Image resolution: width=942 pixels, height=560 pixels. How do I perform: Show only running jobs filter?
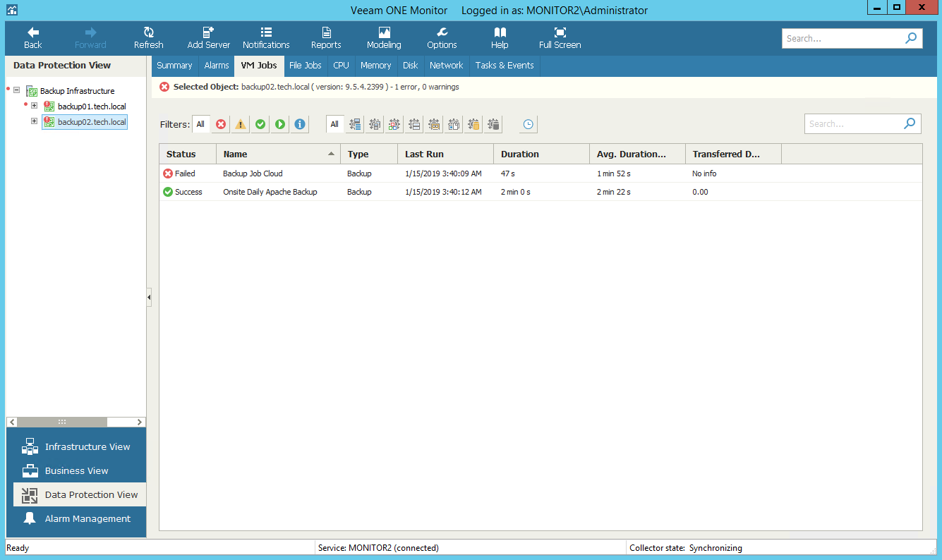coord(280,124)
